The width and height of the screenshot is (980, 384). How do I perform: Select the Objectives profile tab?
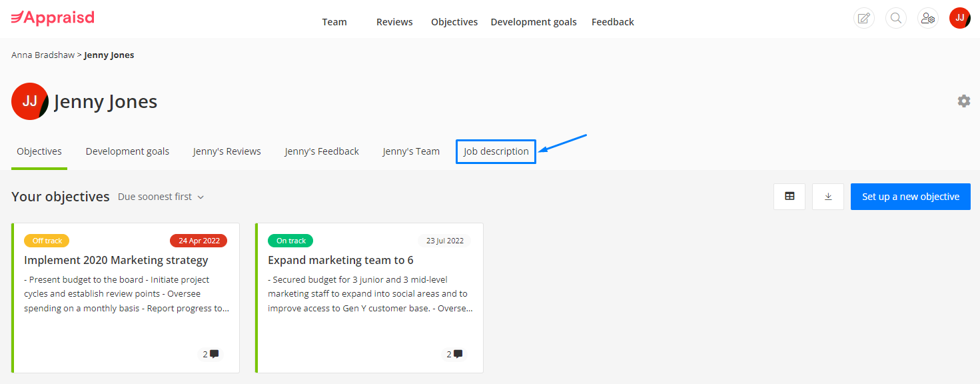tap(39, 151)
